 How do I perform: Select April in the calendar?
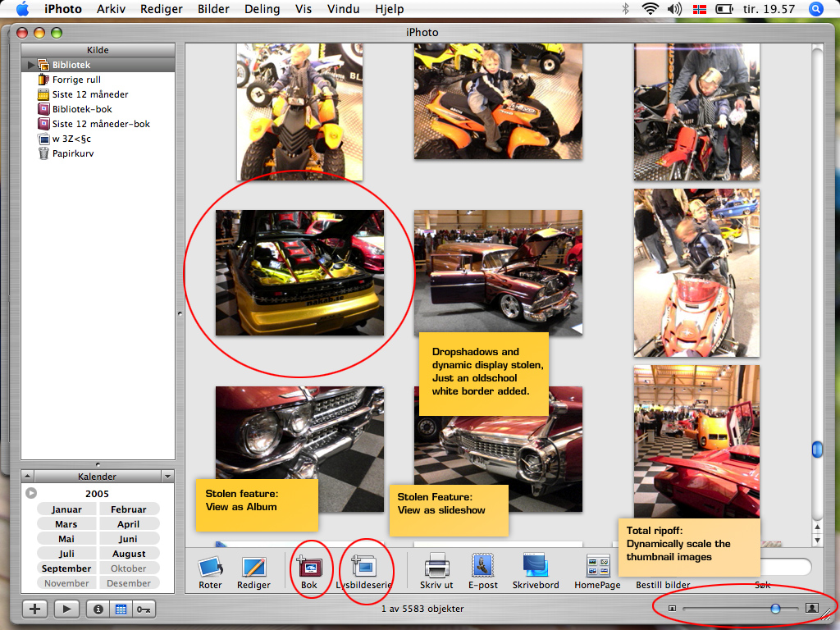pyautogui.click(x=129, y=524)
